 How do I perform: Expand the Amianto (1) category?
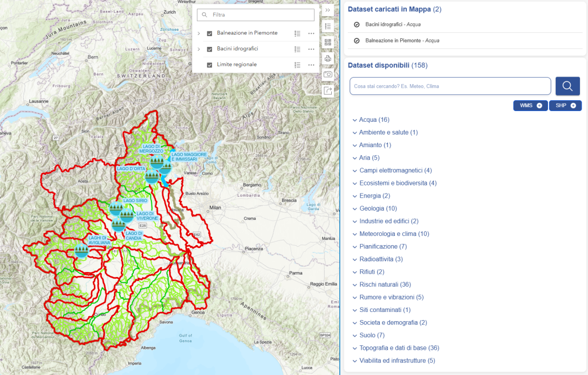(x=372, y=145)
